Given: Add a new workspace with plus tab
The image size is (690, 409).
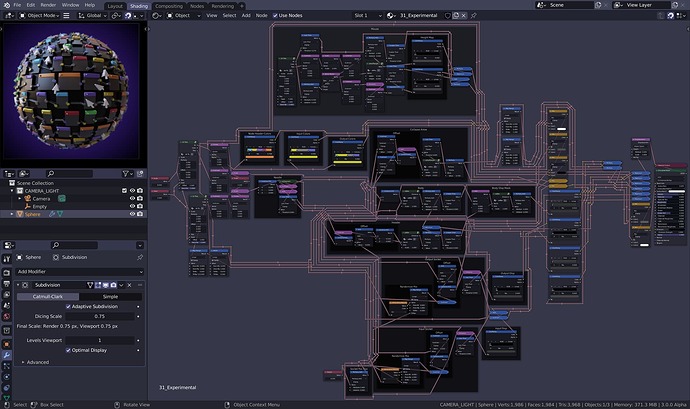Looking at the screenshot, I should pyautogui.click(x=242, y=6).
